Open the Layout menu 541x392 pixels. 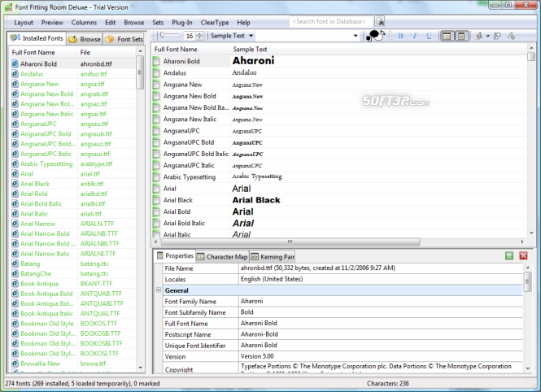pos(24,23)
